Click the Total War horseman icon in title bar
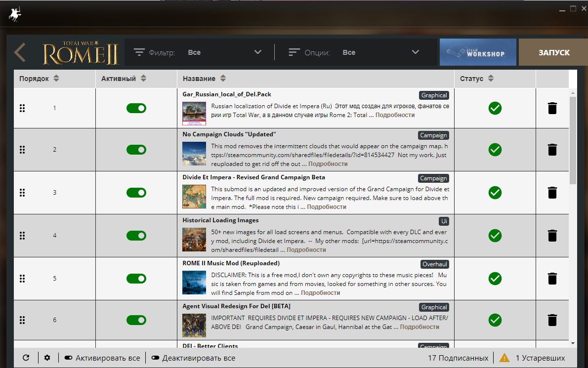The image size is (588, 368). click(x=15, y=14)
